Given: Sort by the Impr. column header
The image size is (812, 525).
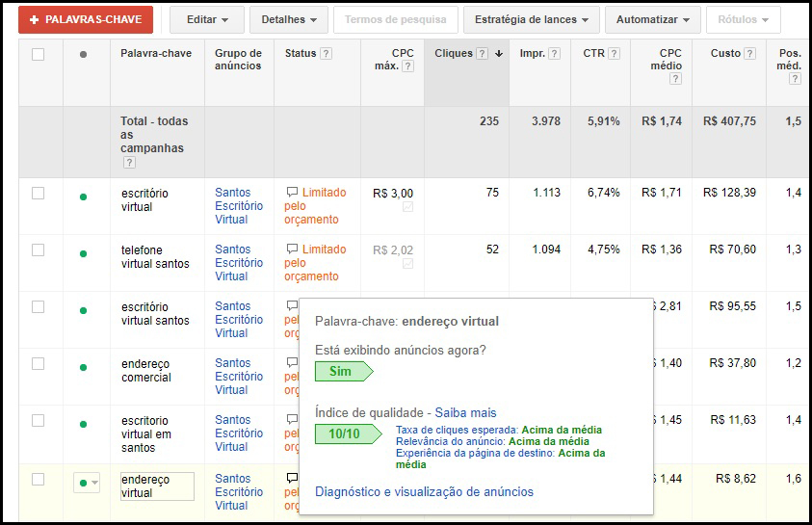Looking at the screenshot, I should point(533,53).
